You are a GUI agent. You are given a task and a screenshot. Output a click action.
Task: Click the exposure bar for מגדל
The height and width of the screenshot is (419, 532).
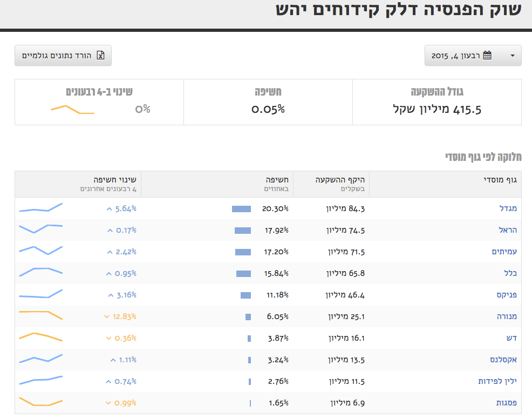click(x=242, y=209)
